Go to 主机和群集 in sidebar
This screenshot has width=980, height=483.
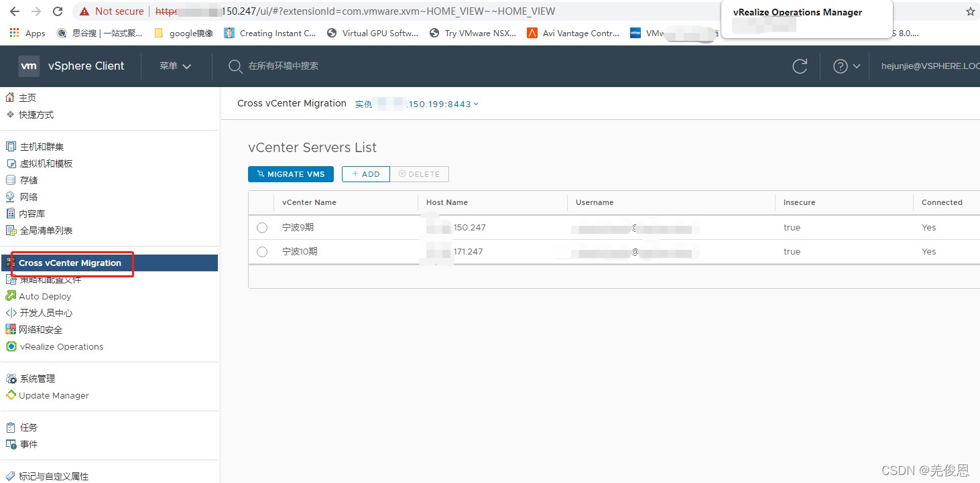pyautogui.click(x=42, y=147)
